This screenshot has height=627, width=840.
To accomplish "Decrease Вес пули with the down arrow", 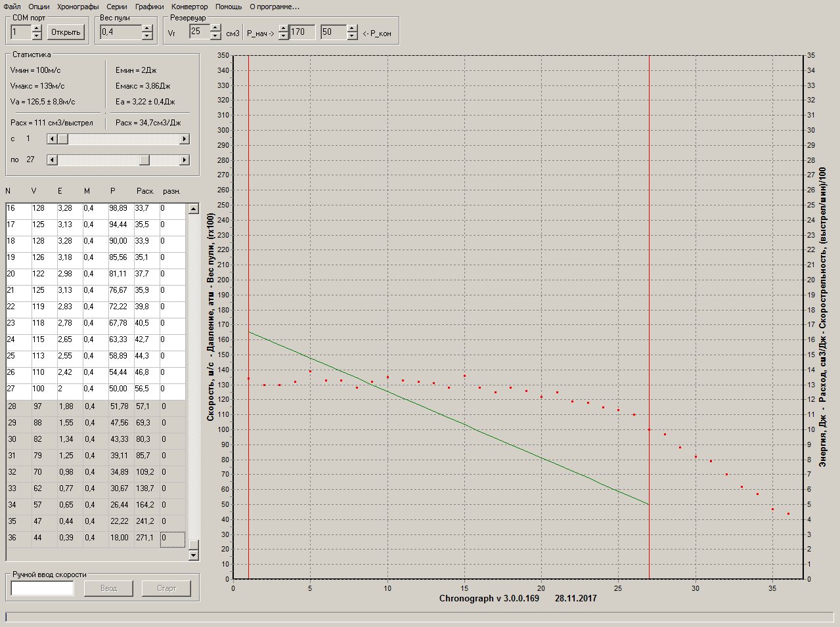I will tap(147, 35).
